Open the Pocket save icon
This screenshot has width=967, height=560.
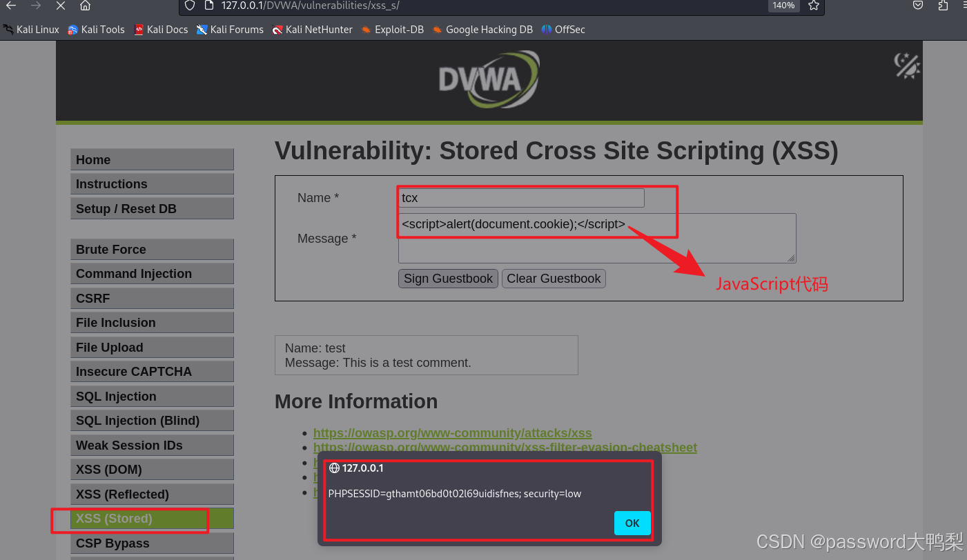click(x=918, y=6)
